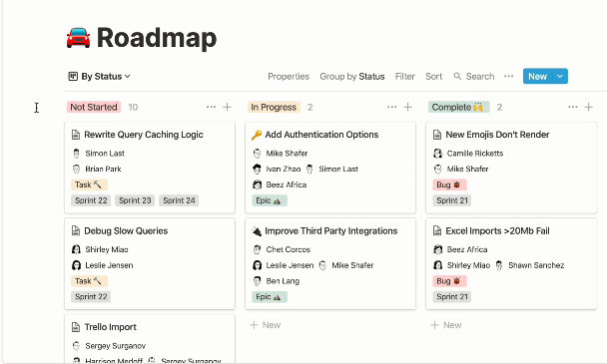Viewport: 607px width, 364px height.
Task: Click Camille Ricketts avatar icon
Action: (x=438, y=154)
